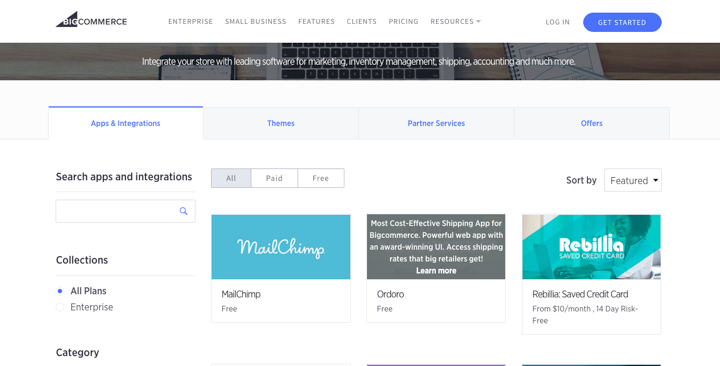The width and height of the screenshot is (720, 366).
Task: Filter apps by Paid
Action: pyautogui.click(x=274, y=178)
